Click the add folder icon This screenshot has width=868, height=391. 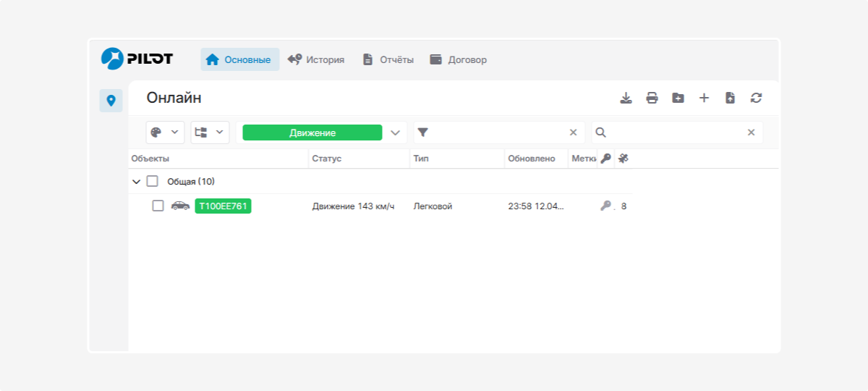point(678,98)
